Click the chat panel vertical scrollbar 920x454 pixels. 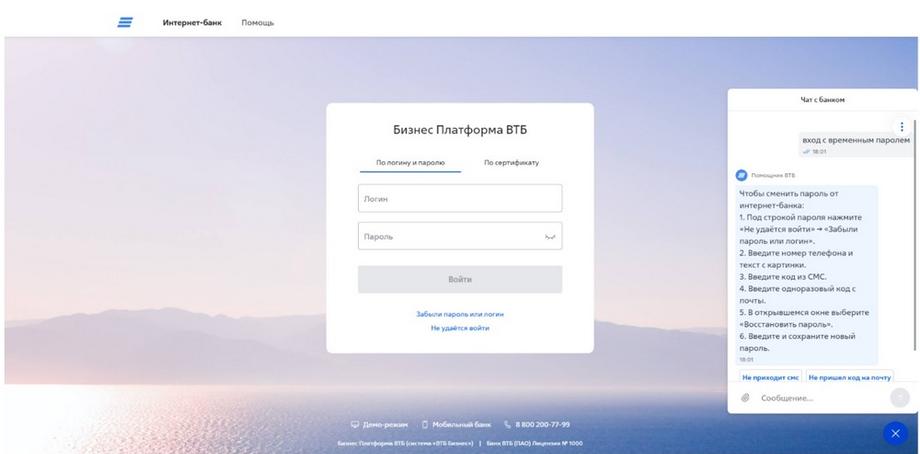tap(915, 235)
